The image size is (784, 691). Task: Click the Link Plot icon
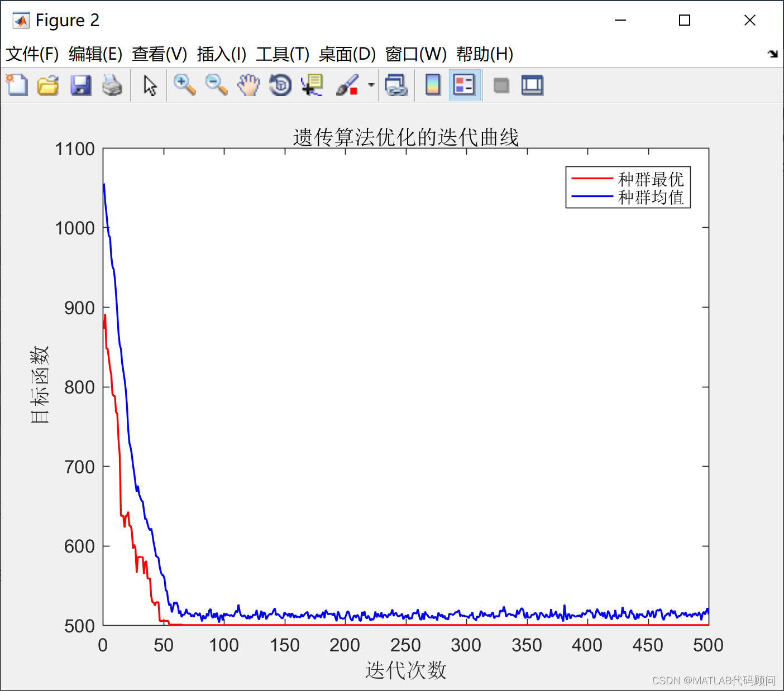pyautogui.click(x=396, y=85)
